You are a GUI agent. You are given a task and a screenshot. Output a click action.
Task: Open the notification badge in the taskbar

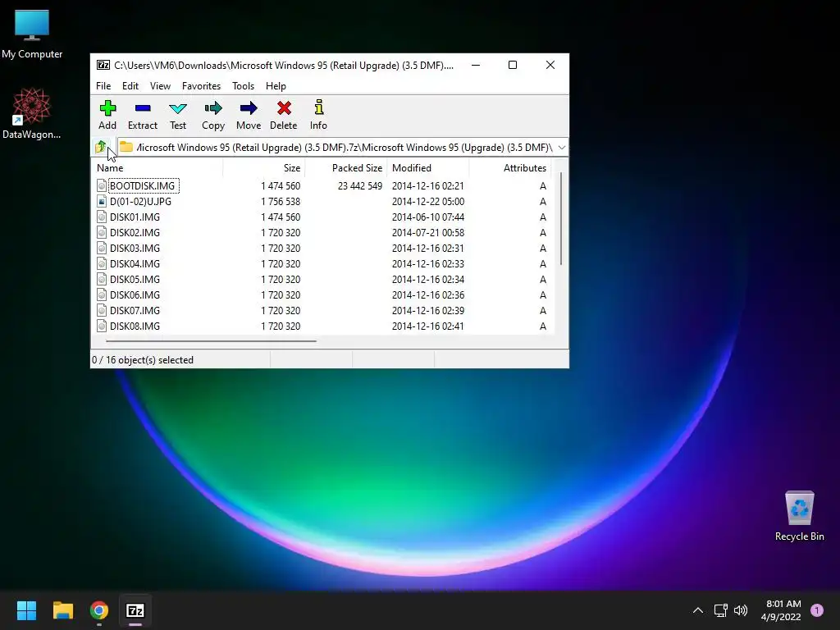[x=817, y=610]
